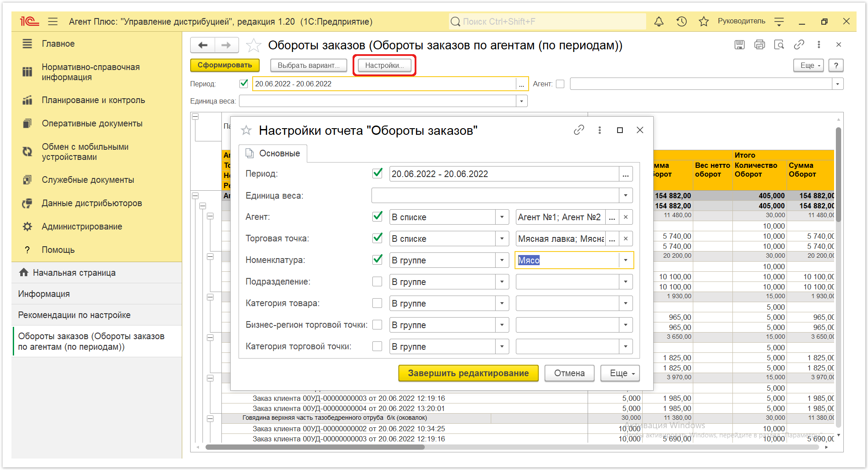Open Оперативные документы section
868x470 pixels.
[x=92, y=123]
